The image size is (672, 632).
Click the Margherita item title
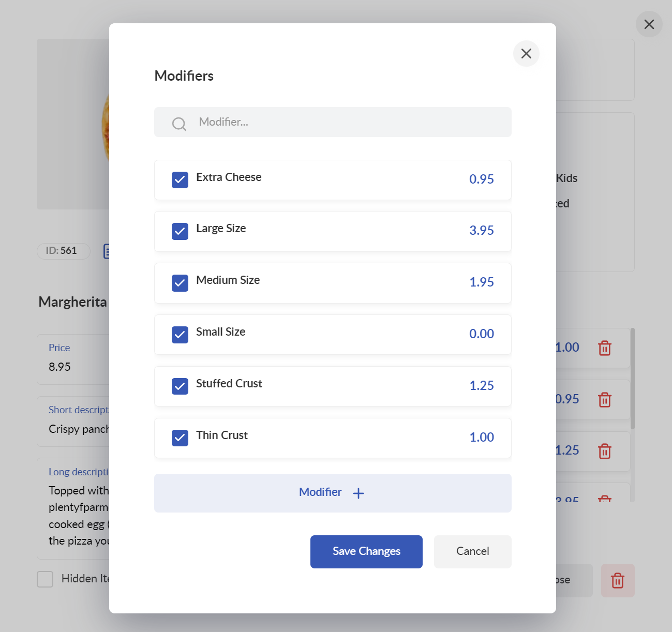click(x=72, y=302)
